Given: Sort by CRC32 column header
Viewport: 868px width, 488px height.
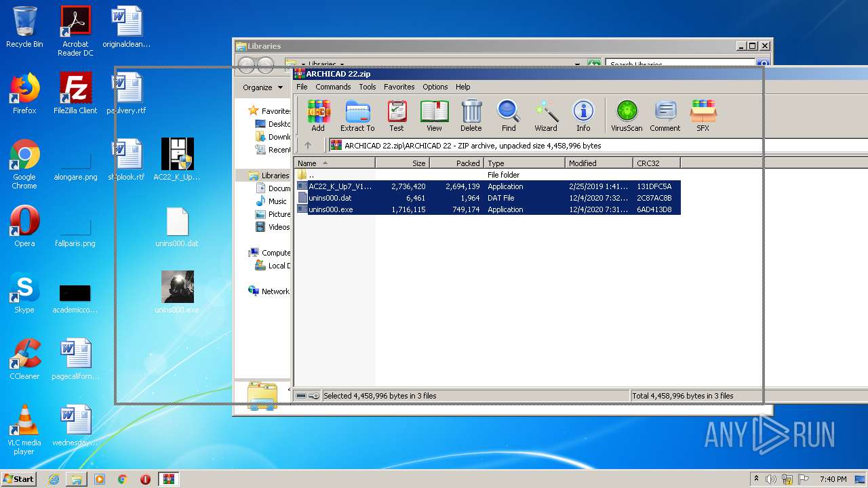Looking at the screenshot, I should tap(656, 163).
